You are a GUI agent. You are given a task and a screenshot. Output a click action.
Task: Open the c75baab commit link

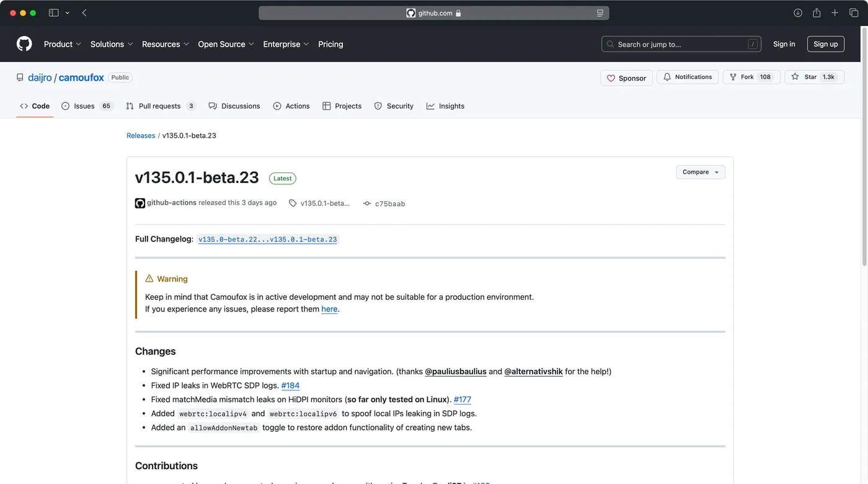pyautogui.click(x=390, y=204)
